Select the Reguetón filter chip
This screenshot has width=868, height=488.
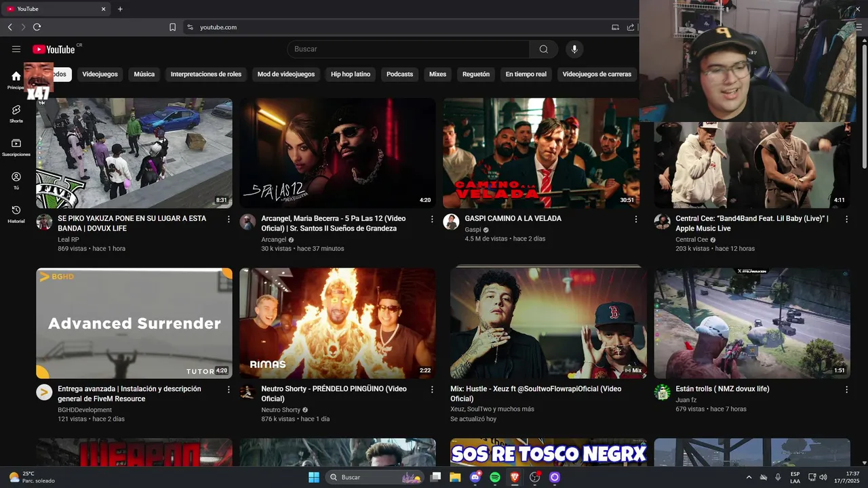pyautogui.click(x=475, y=74)
